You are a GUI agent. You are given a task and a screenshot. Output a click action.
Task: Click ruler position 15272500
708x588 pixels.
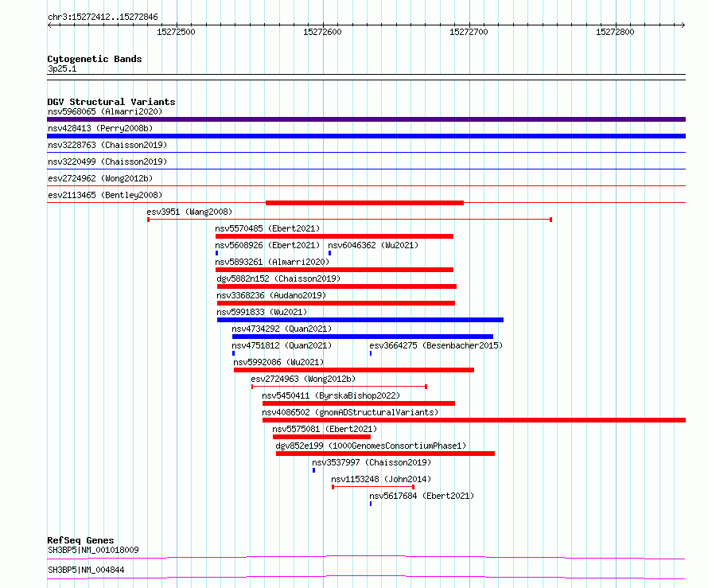[x=176, y=32]
